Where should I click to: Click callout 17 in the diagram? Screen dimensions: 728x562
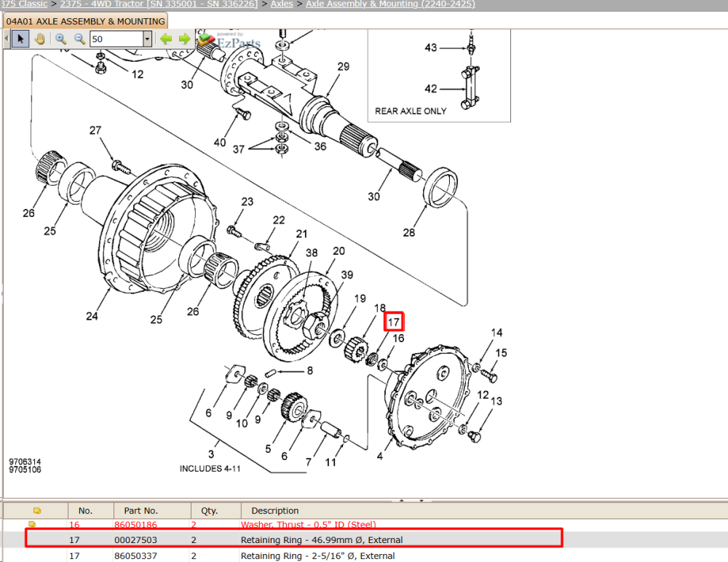click(x=393, y=322)
